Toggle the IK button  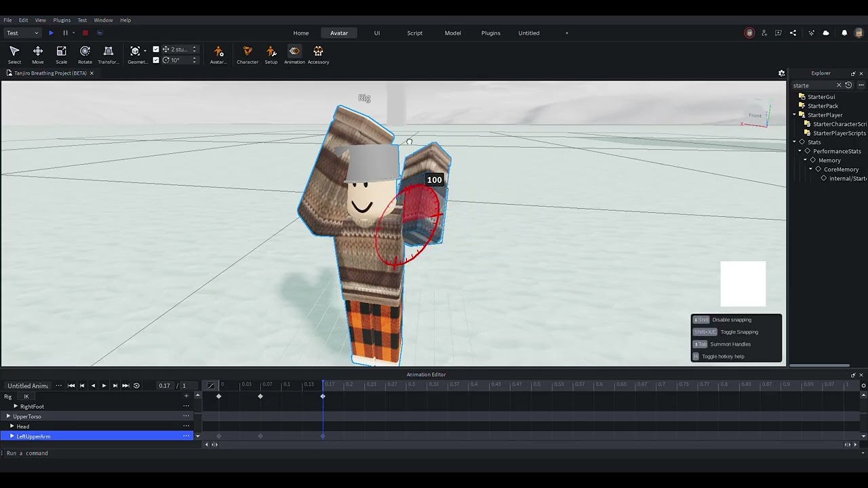click(26, 396)
